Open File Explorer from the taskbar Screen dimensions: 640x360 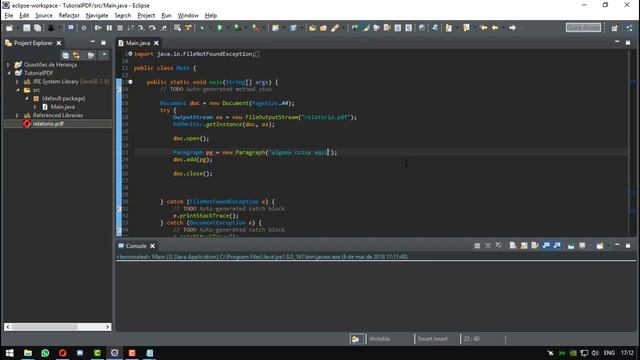point(28,353)
